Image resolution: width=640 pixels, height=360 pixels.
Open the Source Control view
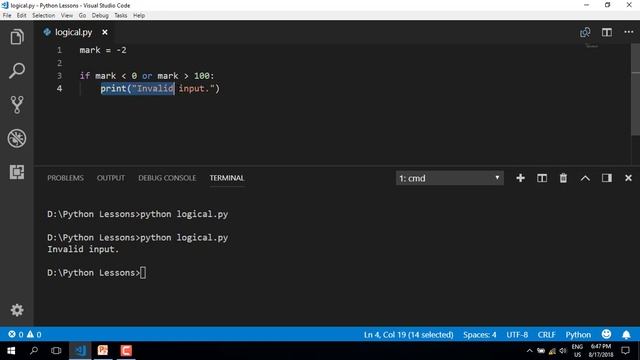(17, 104)
